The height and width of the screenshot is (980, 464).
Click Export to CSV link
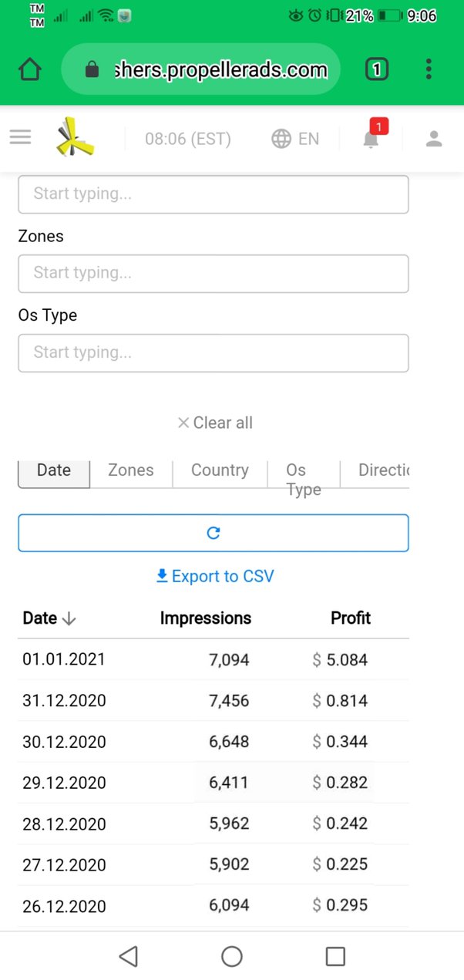[x=215, y=576]
